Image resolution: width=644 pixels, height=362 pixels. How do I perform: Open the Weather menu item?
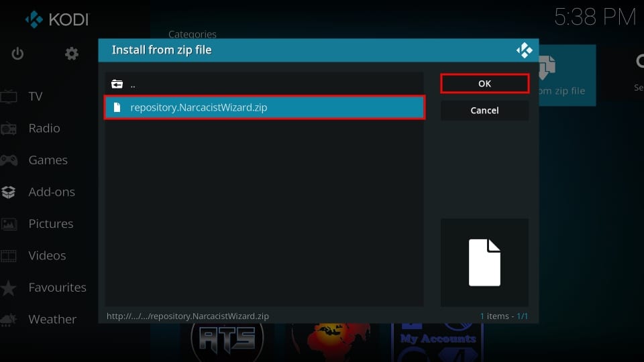point(52,319)
